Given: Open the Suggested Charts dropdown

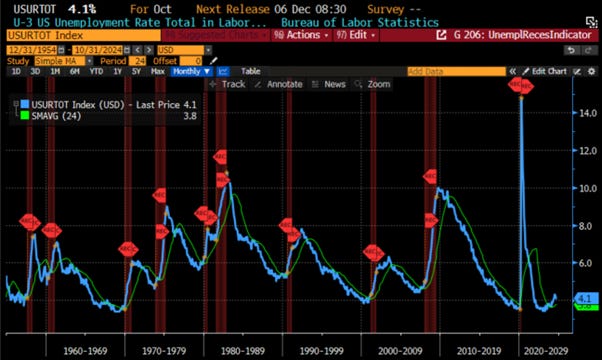Looking at the screenshot, I should click(216, 35).
